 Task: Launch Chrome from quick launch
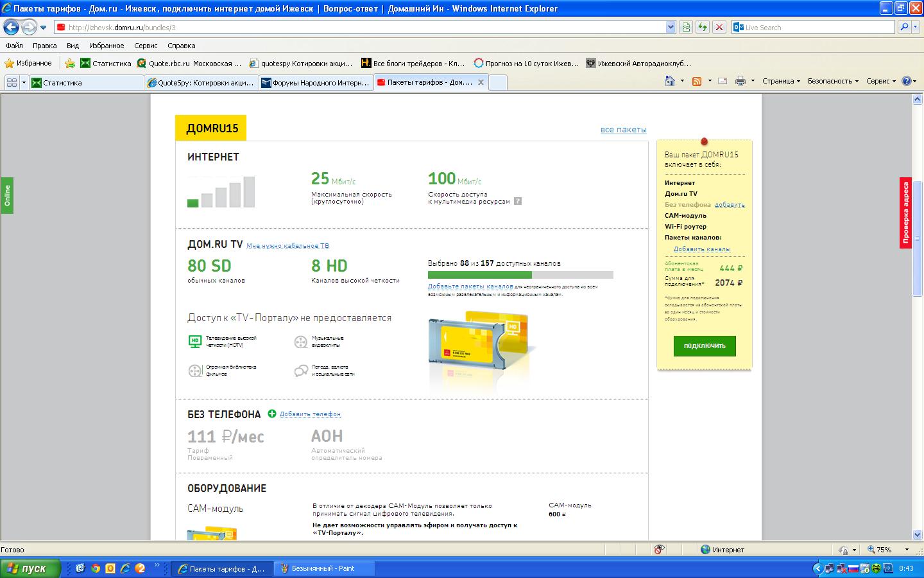point(96,568)
